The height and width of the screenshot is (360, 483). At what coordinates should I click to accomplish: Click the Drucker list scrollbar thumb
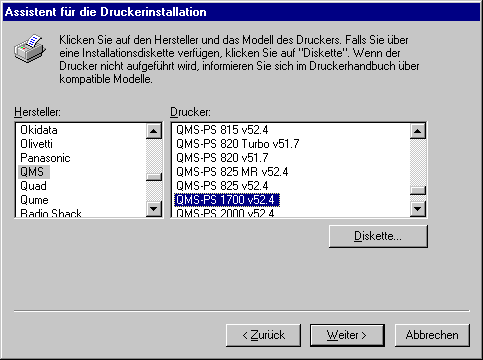(418, 190)
